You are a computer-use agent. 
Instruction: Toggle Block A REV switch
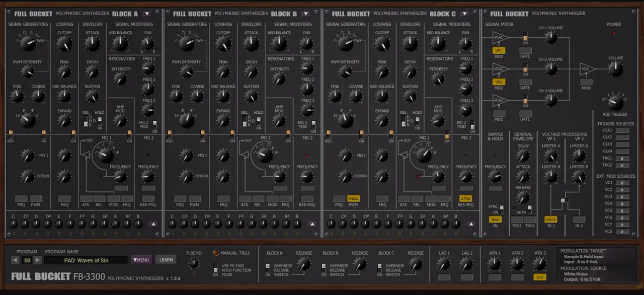coord(11,134)
